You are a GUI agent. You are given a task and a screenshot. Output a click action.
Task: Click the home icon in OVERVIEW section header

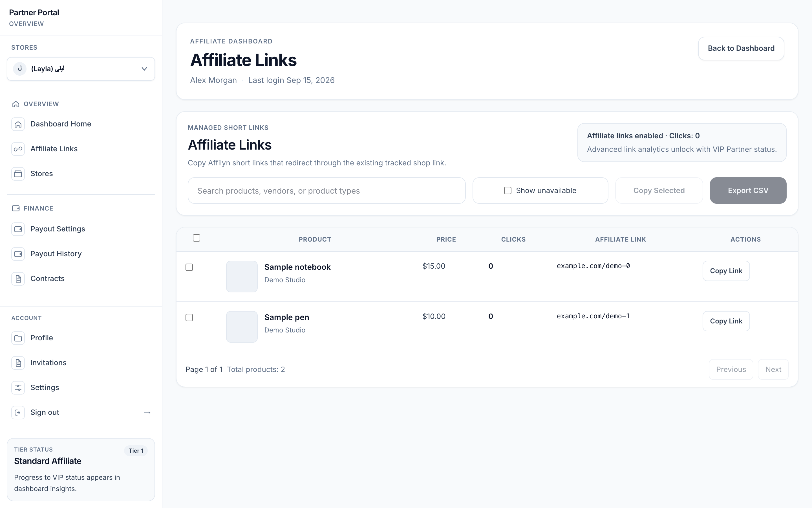click(16, 104)
